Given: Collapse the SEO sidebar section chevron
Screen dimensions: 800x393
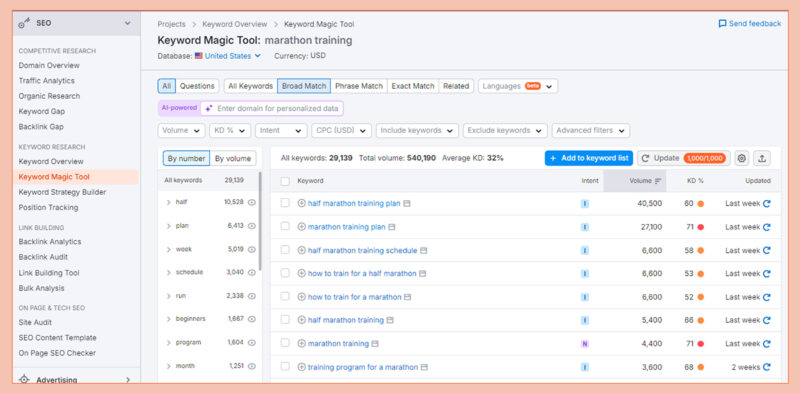Looking at the screenshot, I should coord(128,23).
